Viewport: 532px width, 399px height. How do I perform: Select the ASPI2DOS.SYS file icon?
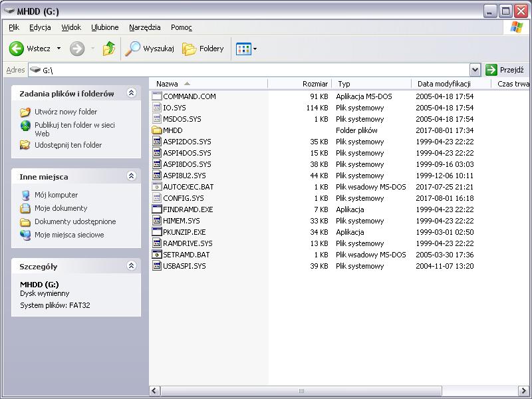click(x=156, y=142)
